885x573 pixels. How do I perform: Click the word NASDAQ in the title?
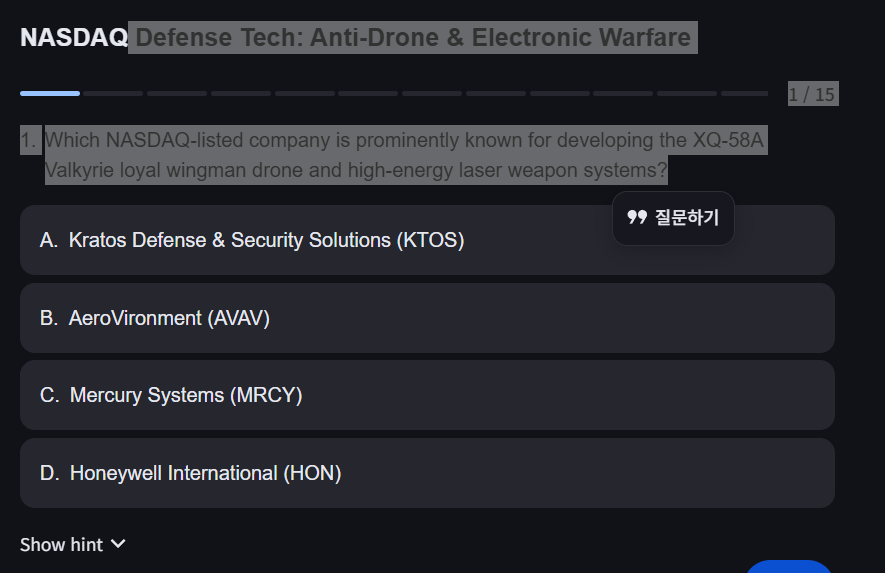coord(74,38)
